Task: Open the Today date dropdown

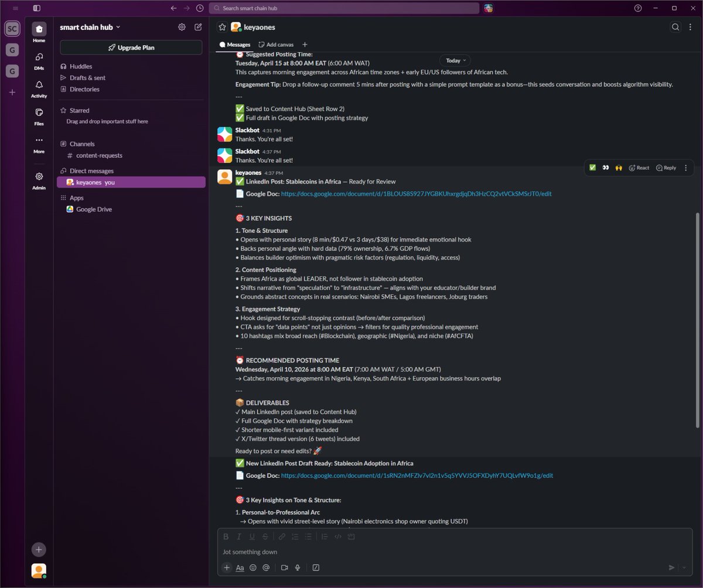Action: tap(455, 60)
